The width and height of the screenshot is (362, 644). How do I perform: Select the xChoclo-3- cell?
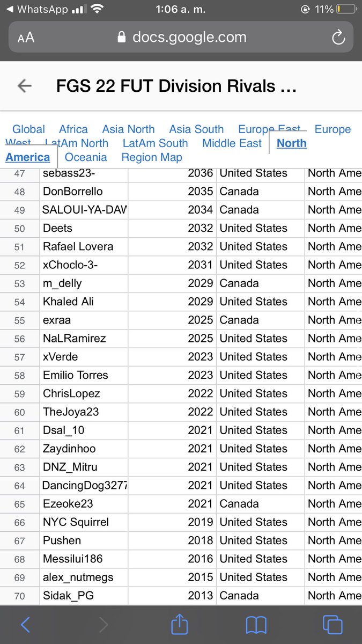click(x=84, y=265)
